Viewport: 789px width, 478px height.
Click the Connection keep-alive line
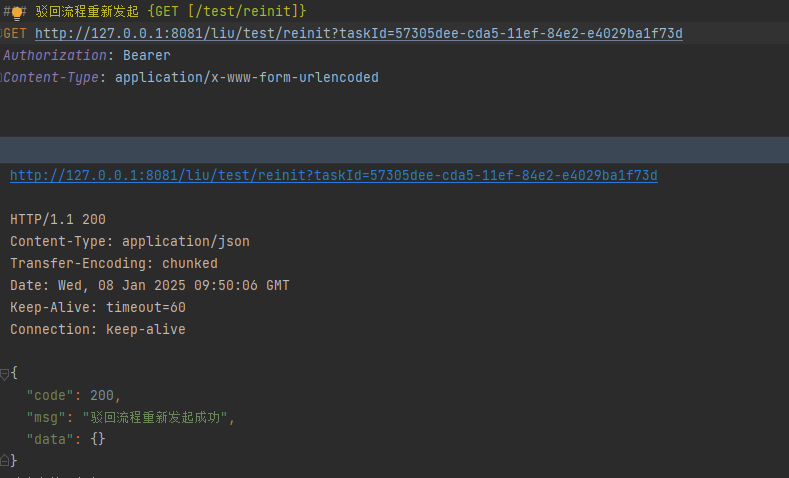click(x=98, y=330)
